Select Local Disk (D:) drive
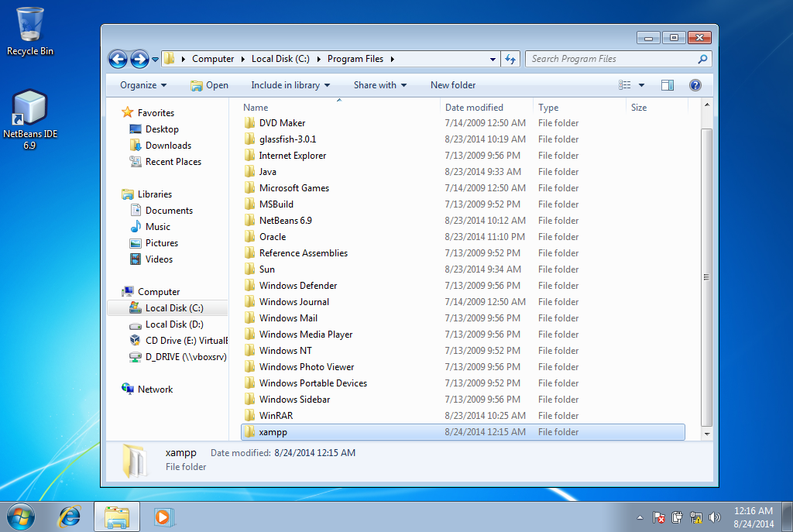This screenshot has width=793, height=532. click(x=166, y=324)
